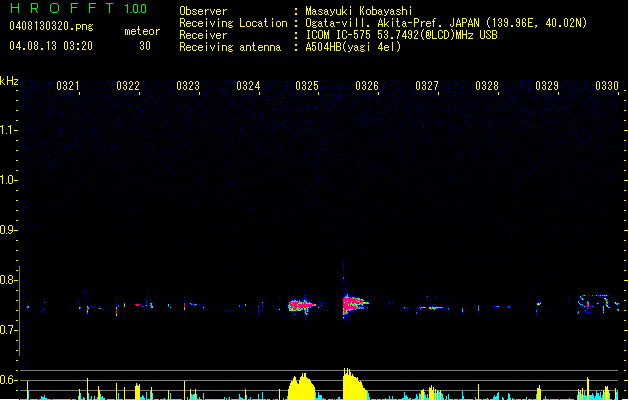Click the 0330 time marker
This screenshot has width=629, height=400.
pos(607,86)
